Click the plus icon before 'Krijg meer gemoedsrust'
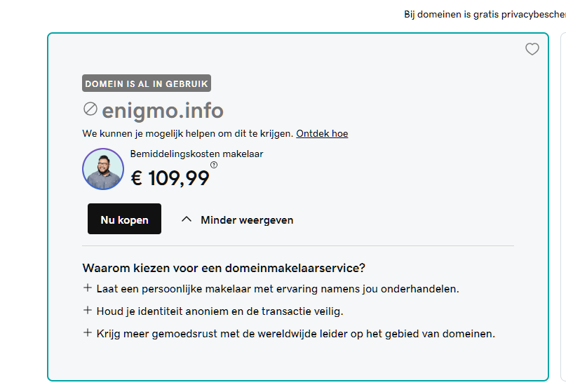Screen dimensions: 566x392 pos(88,332)
